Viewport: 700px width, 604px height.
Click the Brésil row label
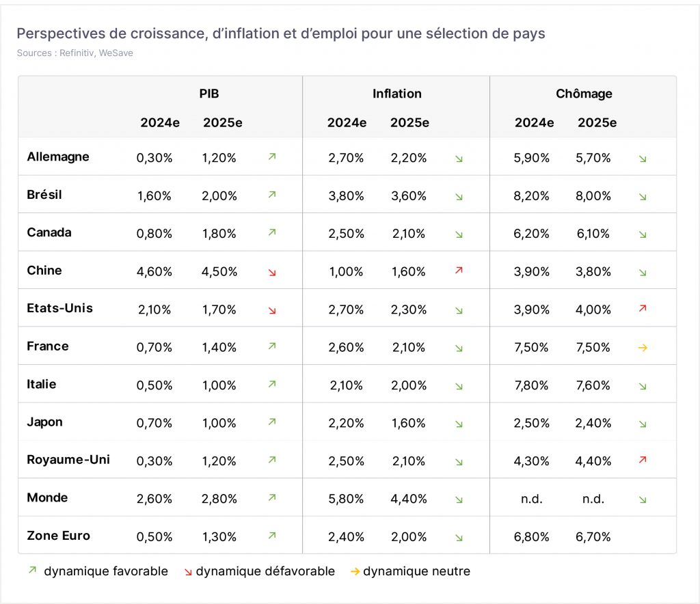tap(44, 195)
